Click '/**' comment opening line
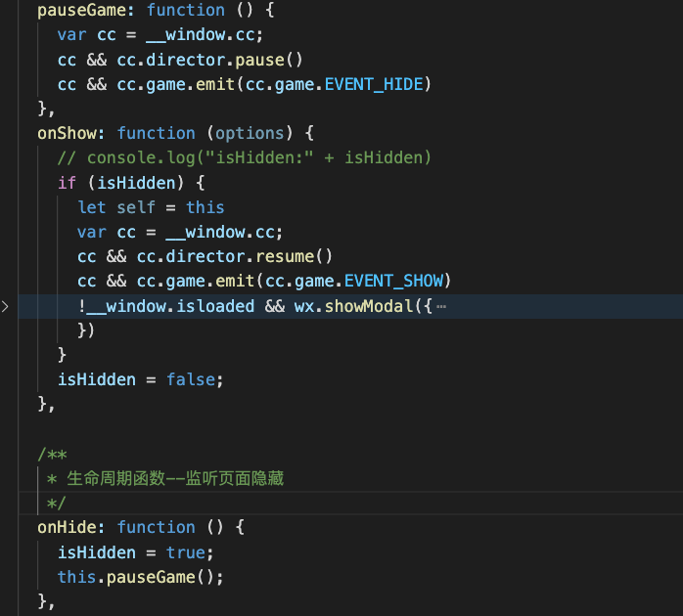683x616 pixels. pyautogui.click(x=52, y=455)
